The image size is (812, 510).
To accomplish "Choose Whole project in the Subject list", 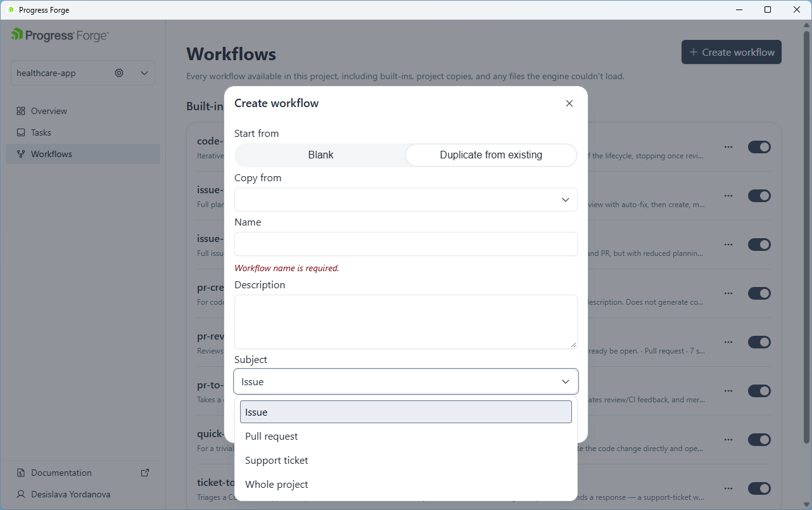I will pyautogui.click(x=406, y=484).
